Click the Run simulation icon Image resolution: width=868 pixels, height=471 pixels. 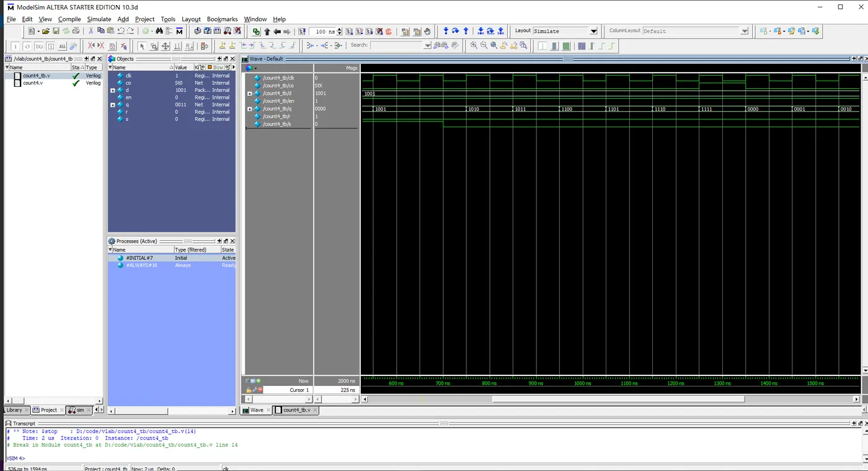click(349, 31)
